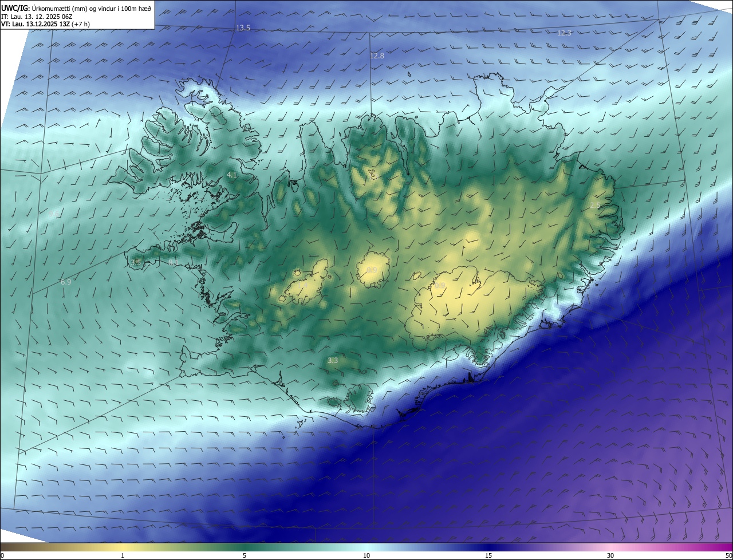The width and height of the screenshot is (733, 560).
Task: Click the 12.3 value on the map
Action: click(564, 33)
